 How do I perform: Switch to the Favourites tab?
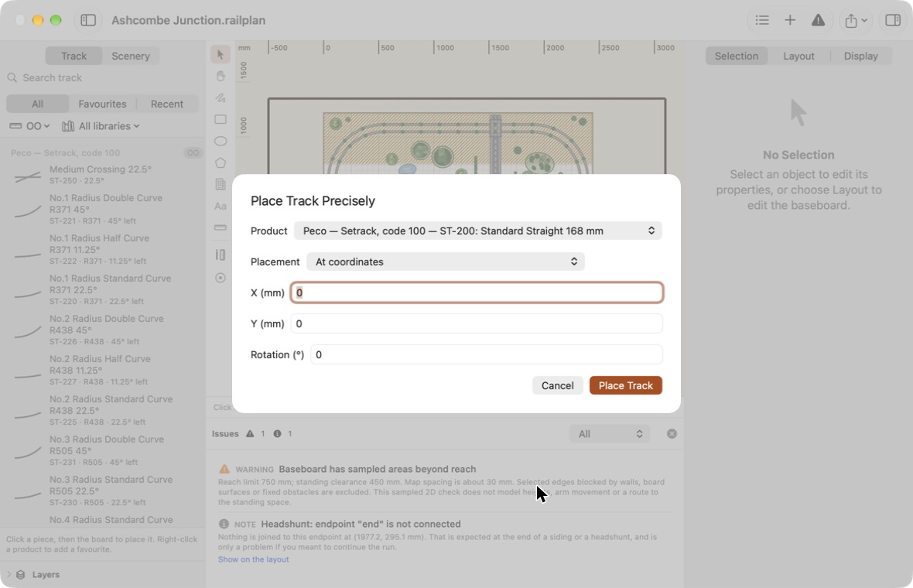(x=102, y=104)
